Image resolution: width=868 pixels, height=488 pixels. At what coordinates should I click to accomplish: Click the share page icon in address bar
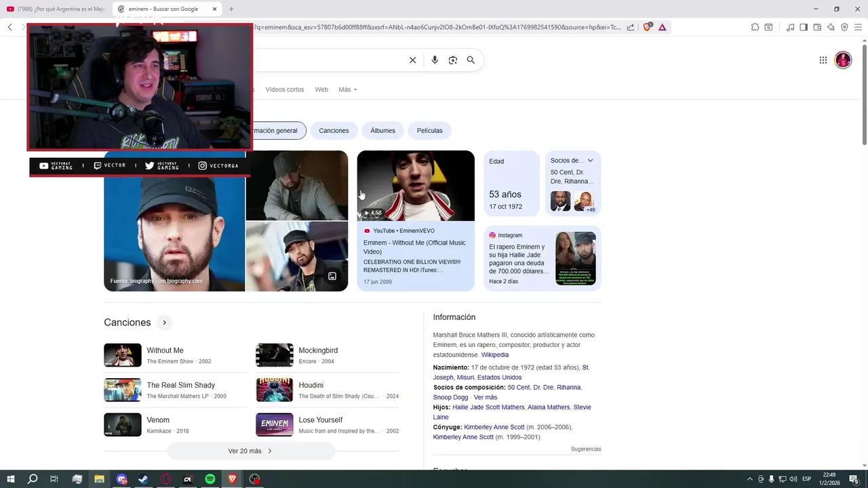[x=631, y=27]
